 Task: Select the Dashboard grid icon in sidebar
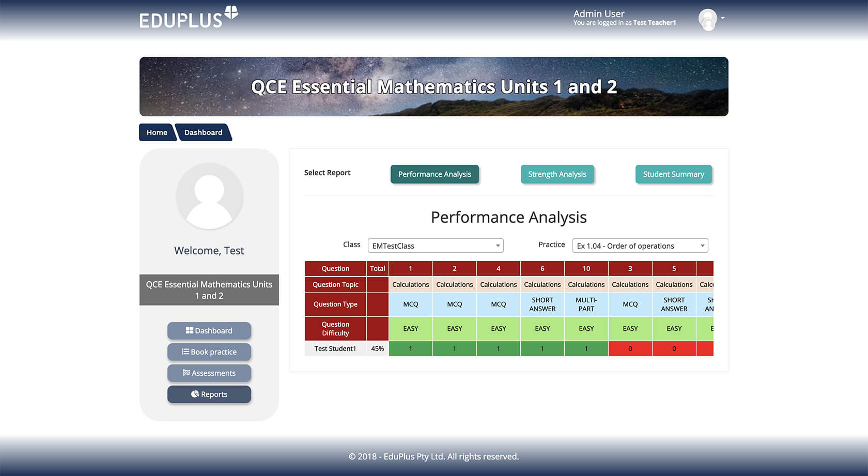click(x=190, y=330)
